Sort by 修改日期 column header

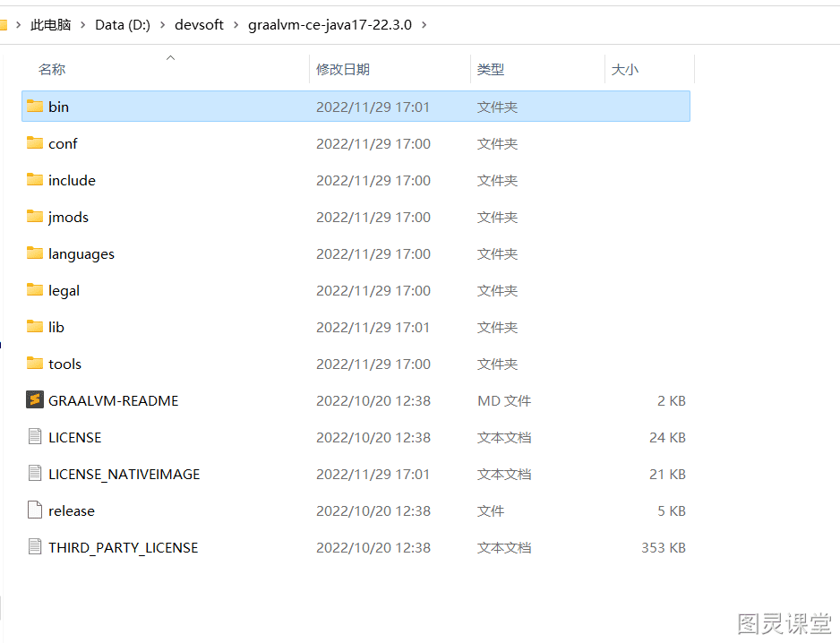[x=343, y=70]
